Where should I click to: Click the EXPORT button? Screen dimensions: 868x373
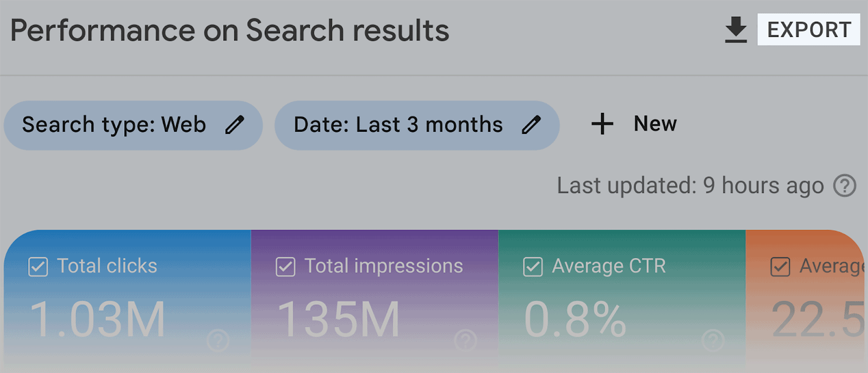point(808,29)
